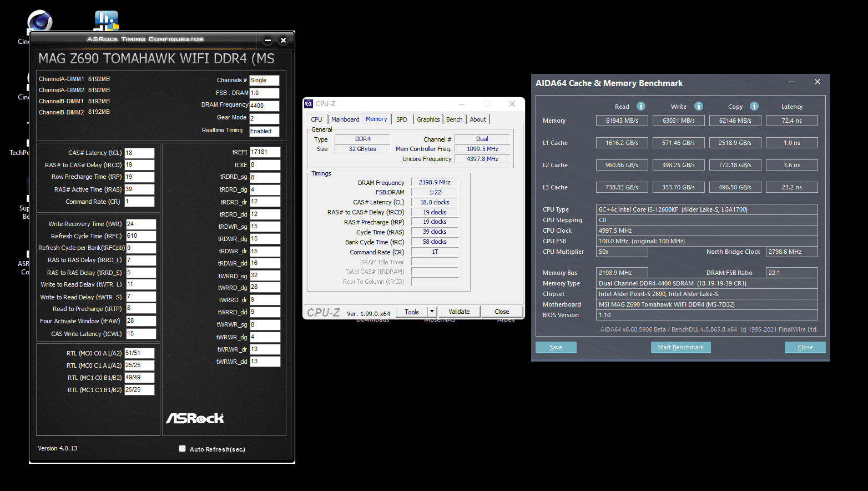Close the ASRock Timing Configurator window

pyautogui.click(x=283, y=40)
